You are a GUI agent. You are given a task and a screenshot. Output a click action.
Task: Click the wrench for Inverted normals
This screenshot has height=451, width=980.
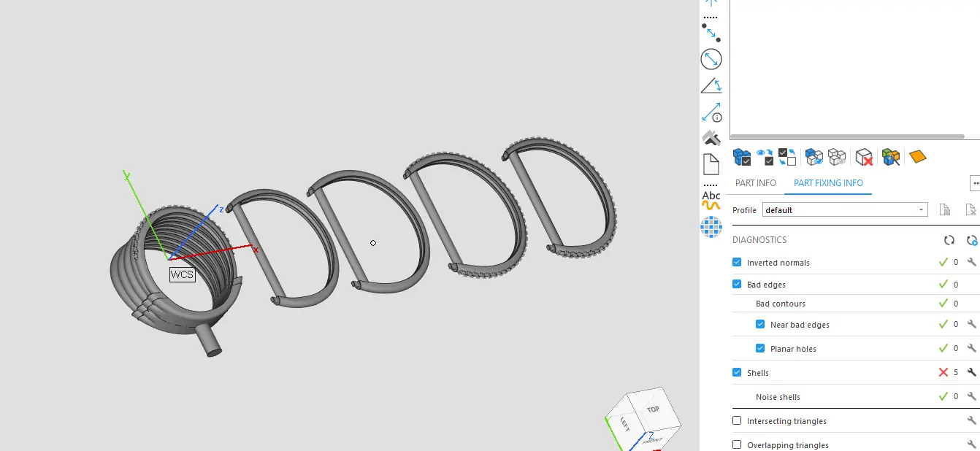[971, 263]
